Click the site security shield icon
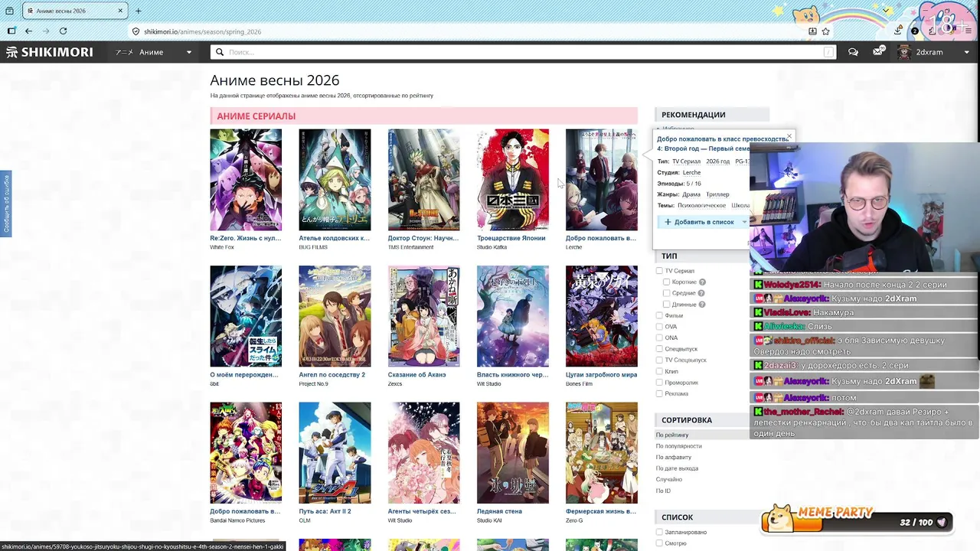 tap(136, 31)
